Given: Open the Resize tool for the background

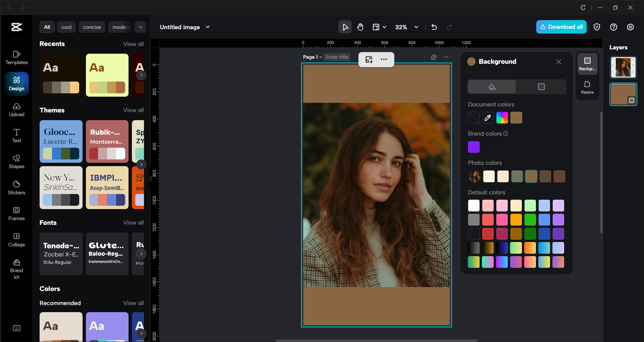Looking at the screenshot, I should pos(587,87).
